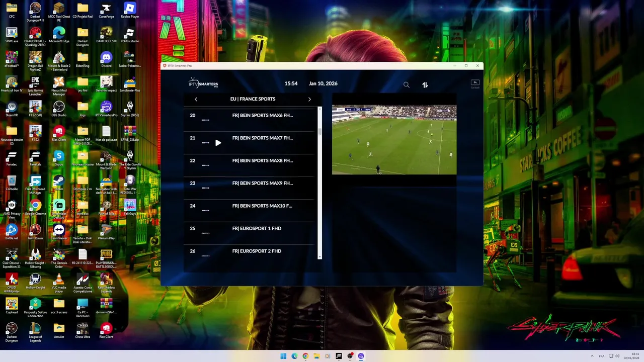Select the Fall Guys desktop icon
644x362 pixels.
tap(130, 208)
